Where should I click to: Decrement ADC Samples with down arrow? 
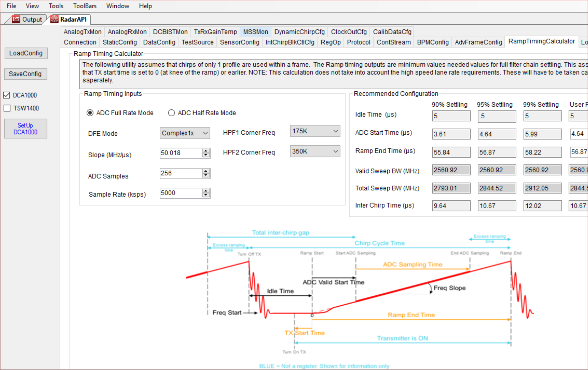tap(206, 176)
